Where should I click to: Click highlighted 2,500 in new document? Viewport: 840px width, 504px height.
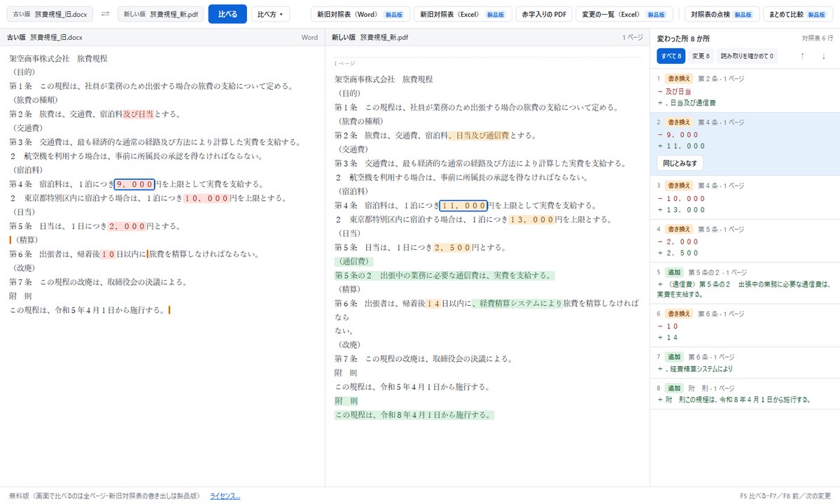452,247
